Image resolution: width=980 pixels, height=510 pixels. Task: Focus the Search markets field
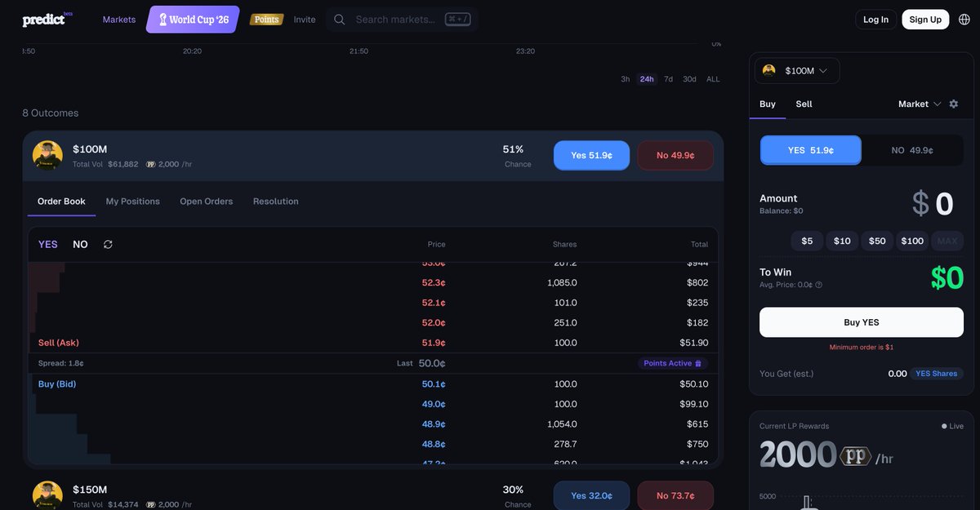point(402,20)
